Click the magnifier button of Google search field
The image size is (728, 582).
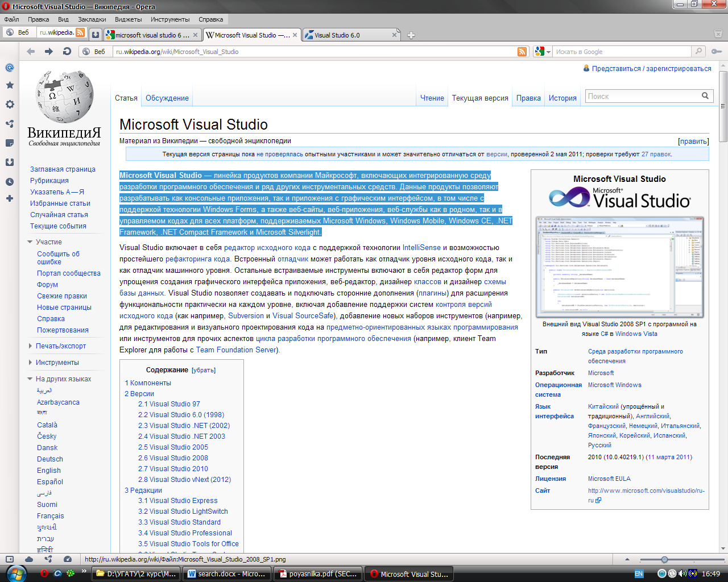click(x=698, y=51)
